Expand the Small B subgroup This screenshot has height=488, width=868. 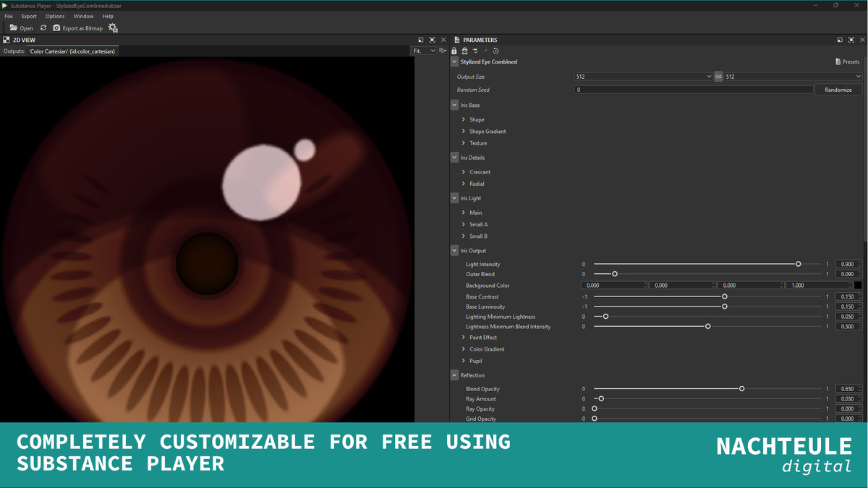point(464,236)
